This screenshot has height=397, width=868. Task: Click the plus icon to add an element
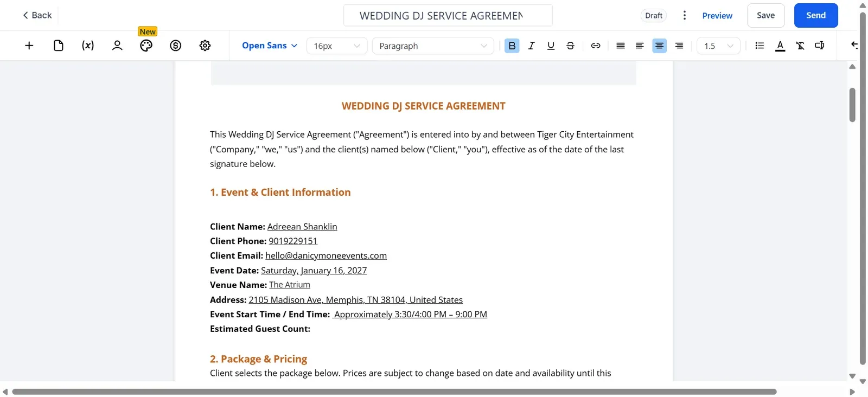coord(29,46)
